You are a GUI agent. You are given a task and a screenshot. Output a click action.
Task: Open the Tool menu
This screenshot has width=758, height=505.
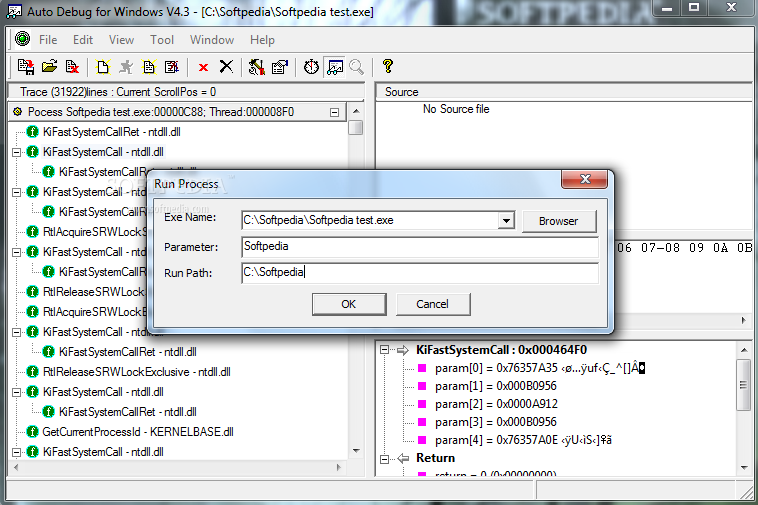pos(162,40)
